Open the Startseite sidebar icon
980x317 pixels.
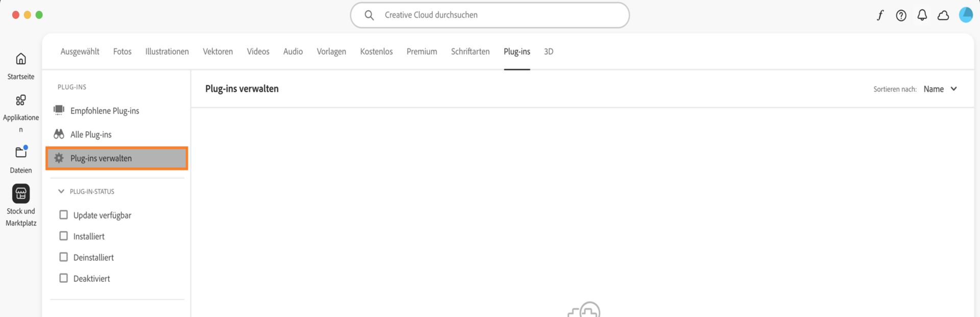coord(20,59)
